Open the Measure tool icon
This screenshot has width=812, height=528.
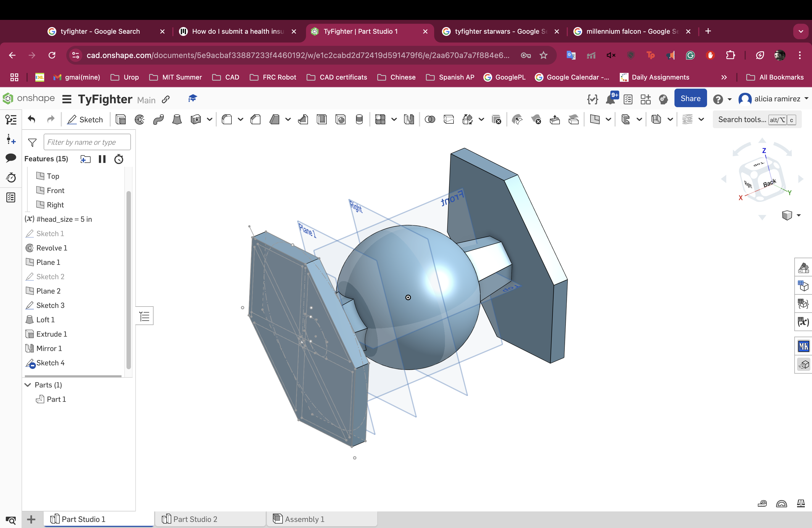pyautogui.click(x=762, y=503)
